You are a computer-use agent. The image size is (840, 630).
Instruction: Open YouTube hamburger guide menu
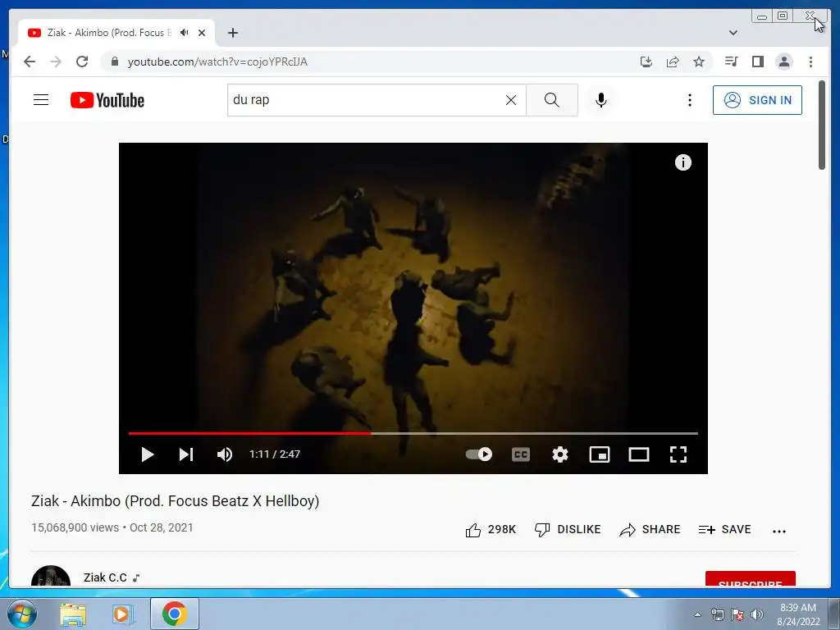pos(41,99)
